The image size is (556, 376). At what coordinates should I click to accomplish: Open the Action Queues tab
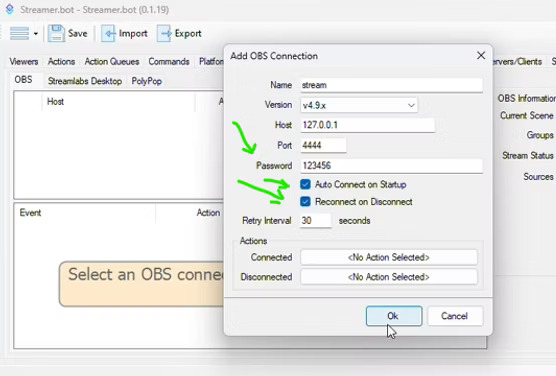click(112, 61)
